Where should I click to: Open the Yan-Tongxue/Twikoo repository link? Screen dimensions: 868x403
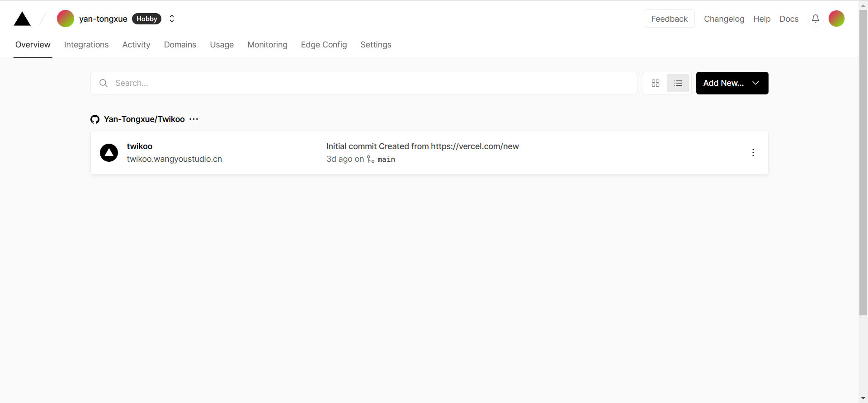coord(144,119)
